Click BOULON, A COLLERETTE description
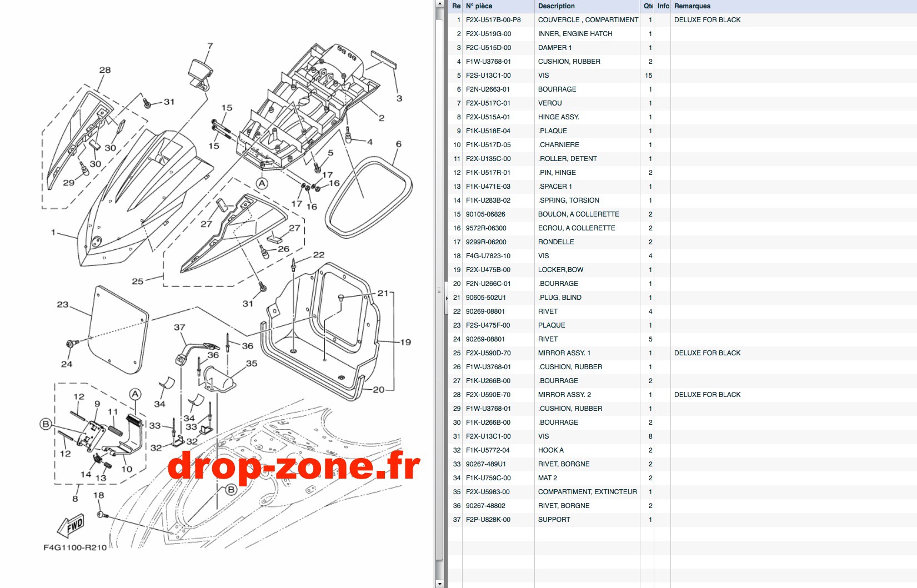917x588 pixels. (579, 214)
